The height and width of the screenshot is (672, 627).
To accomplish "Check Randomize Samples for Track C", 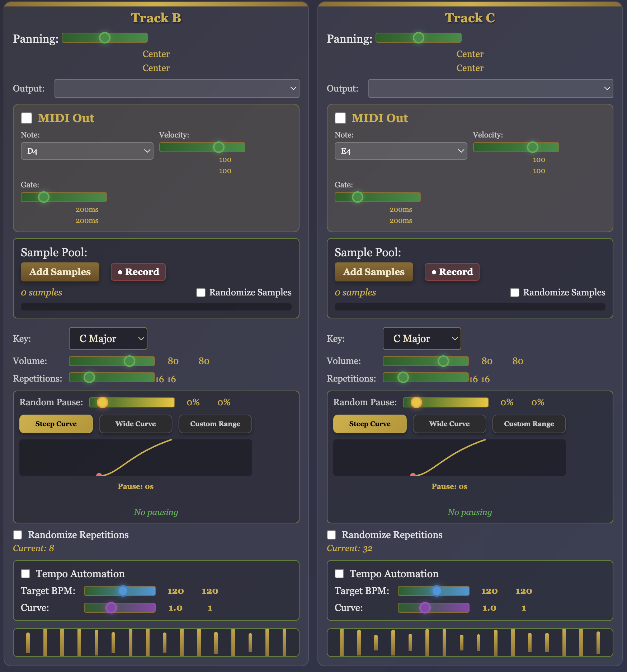I will tap(515, 293).
